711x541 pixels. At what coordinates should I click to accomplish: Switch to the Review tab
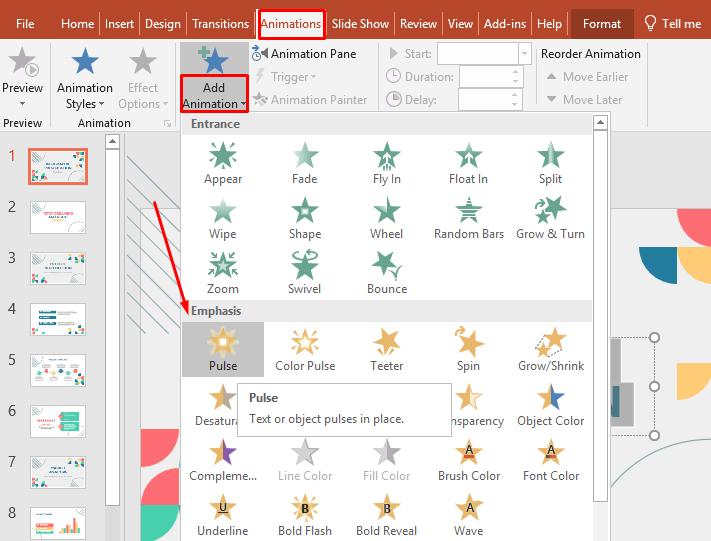tap(418, 24)
